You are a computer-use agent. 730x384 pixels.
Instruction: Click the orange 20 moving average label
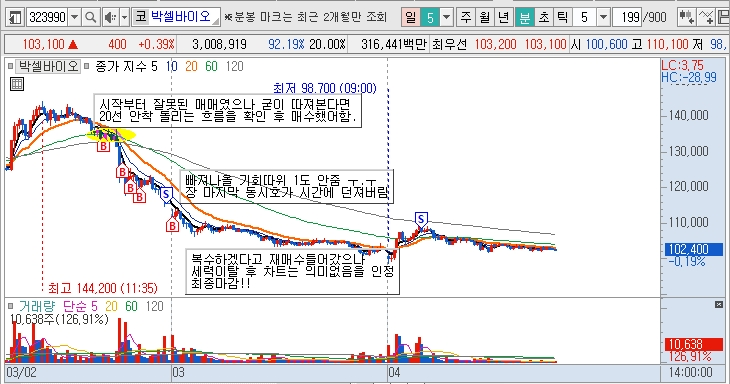191,67
